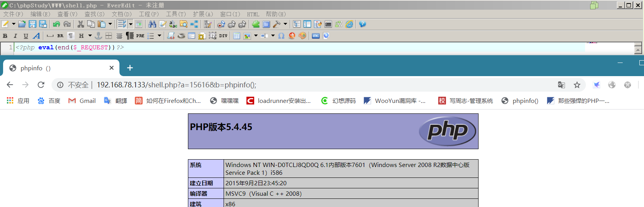
Task: Toggle Italic formatting
Action: (x=15, y=36)
